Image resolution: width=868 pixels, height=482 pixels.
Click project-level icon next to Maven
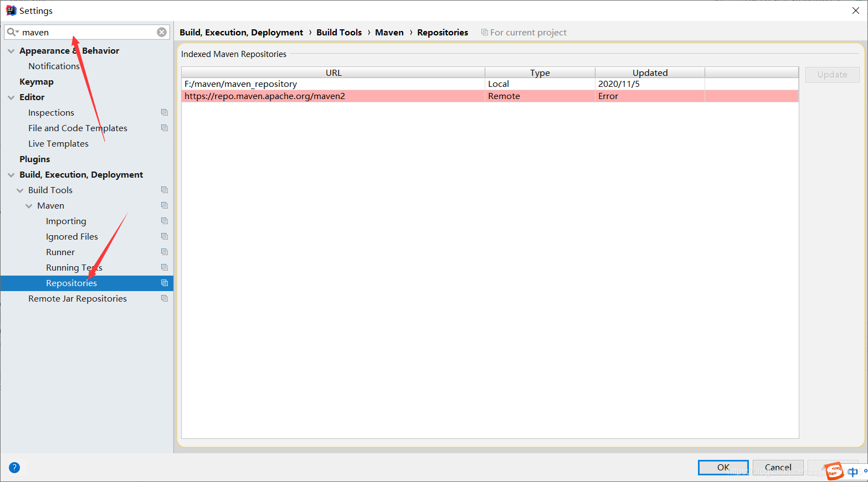[x=165, y=205]
